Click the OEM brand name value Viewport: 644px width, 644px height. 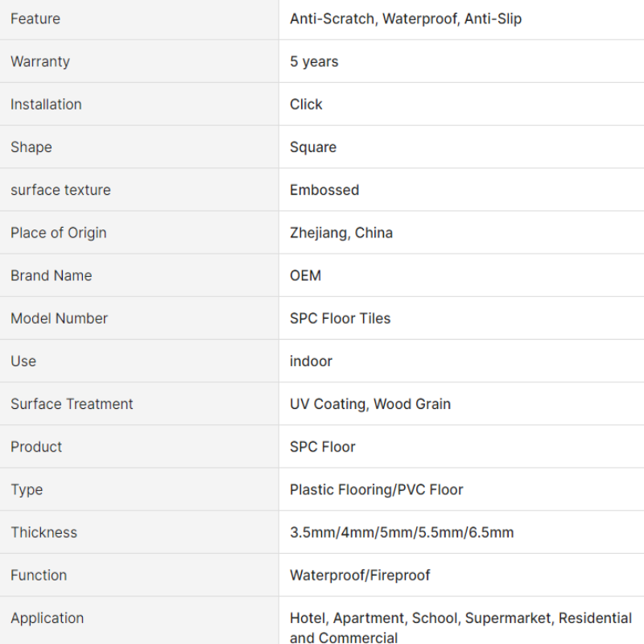point(305,275)
